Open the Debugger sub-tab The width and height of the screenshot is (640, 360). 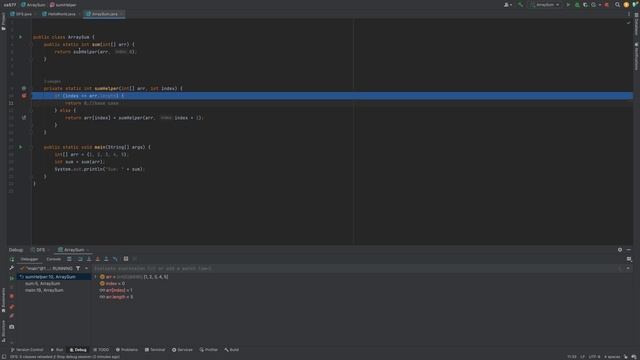[x=29, y=259]
